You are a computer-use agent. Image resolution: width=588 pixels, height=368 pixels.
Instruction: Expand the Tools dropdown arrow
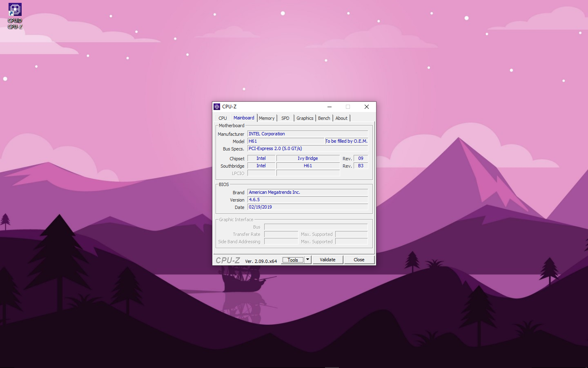click(308, 260)
